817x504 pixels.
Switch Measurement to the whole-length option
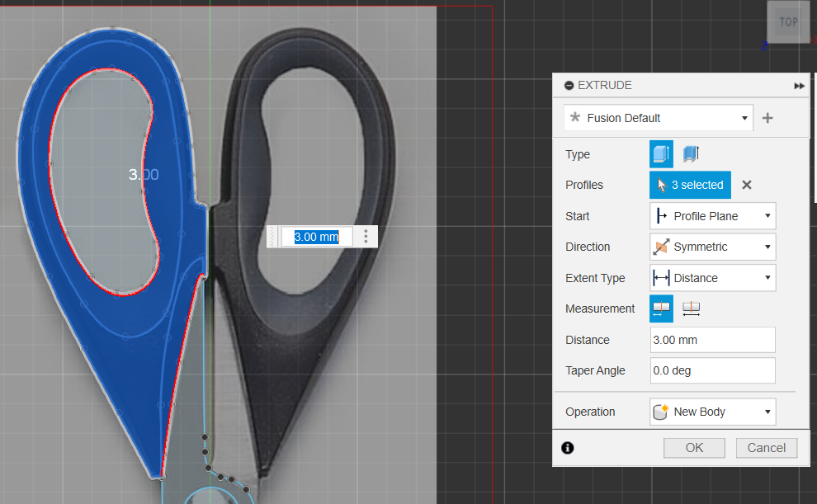pyautogui.click(x=691, y=308)
